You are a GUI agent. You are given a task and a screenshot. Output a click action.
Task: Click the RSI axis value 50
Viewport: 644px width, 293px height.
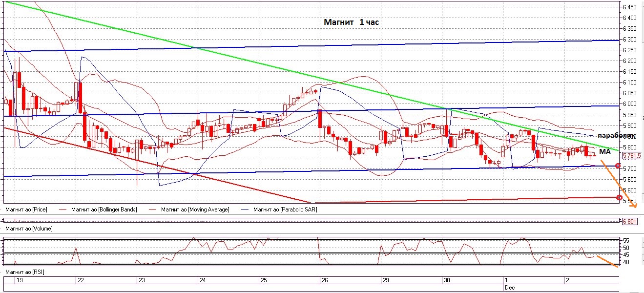tap(625, 248)
